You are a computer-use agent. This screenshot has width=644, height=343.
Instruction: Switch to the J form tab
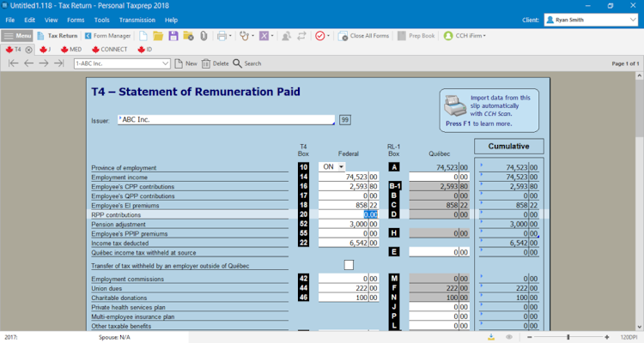pyautogui.click(x=46, y=50)
